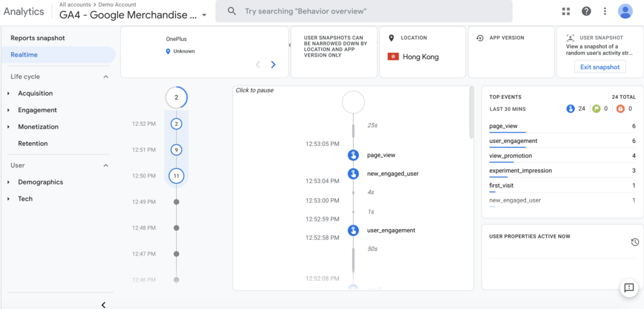Open the three-dot more options menu
Screen dimensions: 644x309
tap(604, 11)
